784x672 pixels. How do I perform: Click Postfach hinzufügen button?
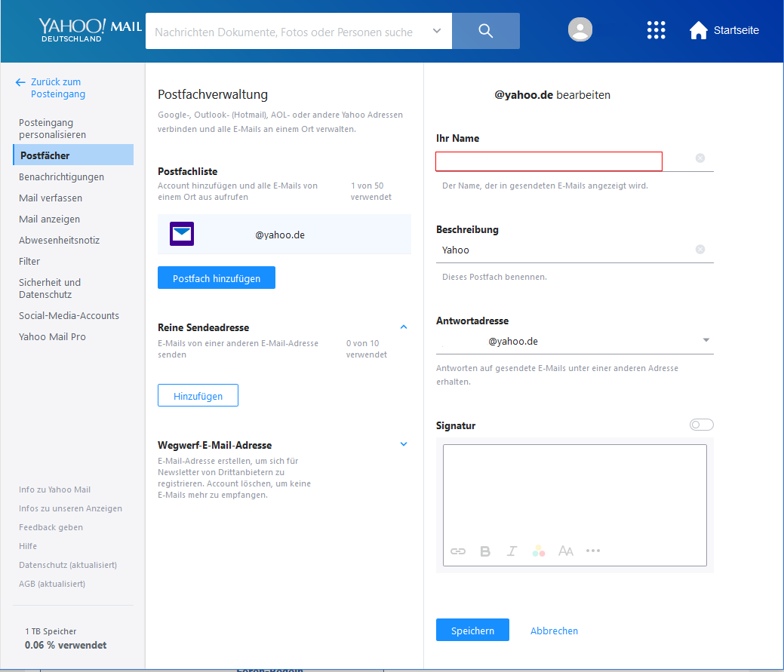217,278
